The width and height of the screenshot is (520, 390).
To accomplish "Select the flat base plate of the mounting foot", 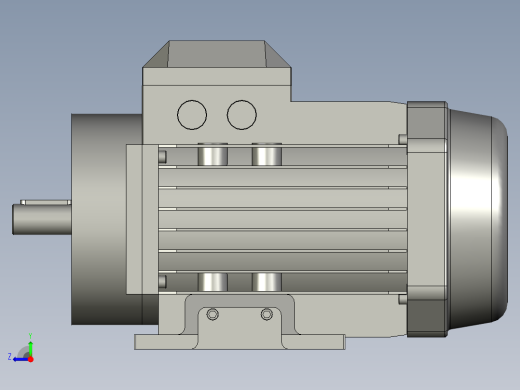I will 240,342.
